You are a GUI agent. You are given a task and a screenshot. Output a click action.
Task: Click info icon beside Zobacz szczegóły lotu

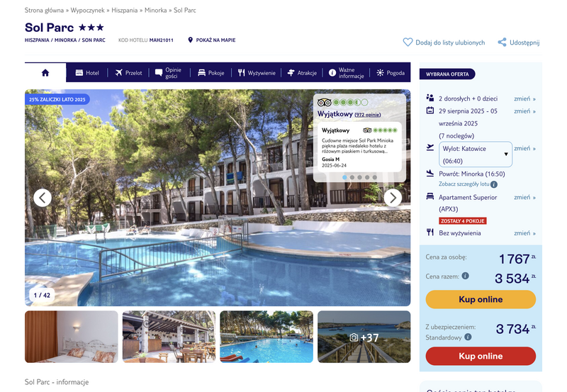[x=494, y=184]
